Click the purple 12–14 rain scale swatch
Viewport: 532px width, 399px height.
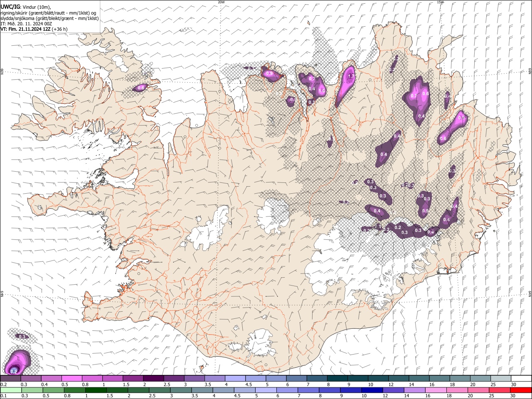click(x=393, y=390)
